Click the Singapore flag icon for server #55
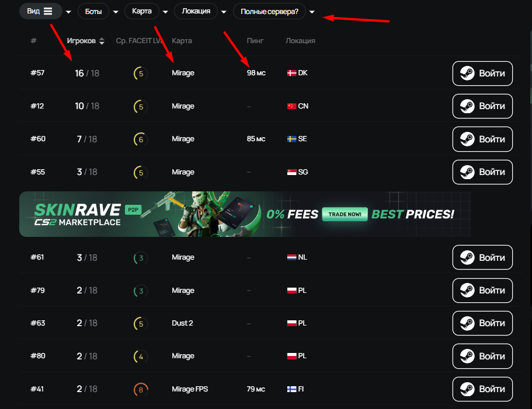The width and height of the screenshot is (532, 409). point(291,172)
